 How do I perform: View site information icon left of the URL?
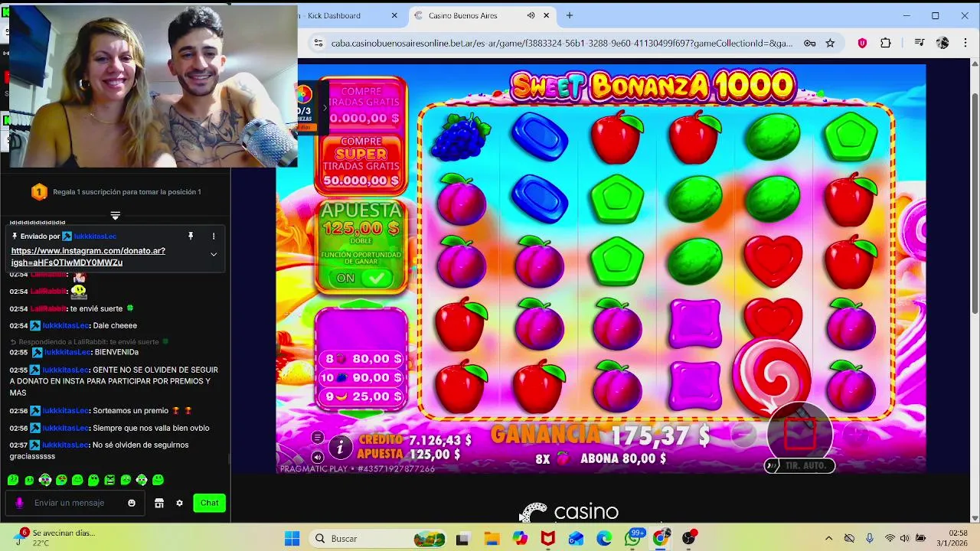(318, 44)
